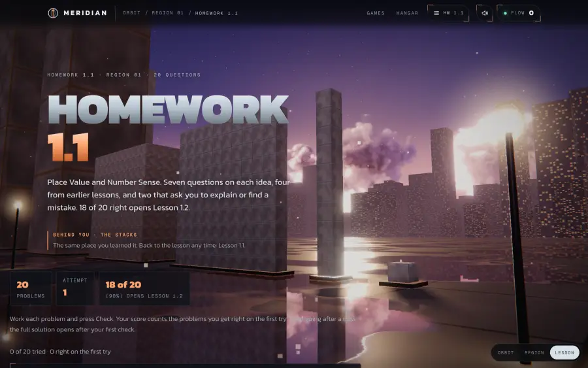Click the 20 QUESTIONS header label

click(x=177, y=75)
